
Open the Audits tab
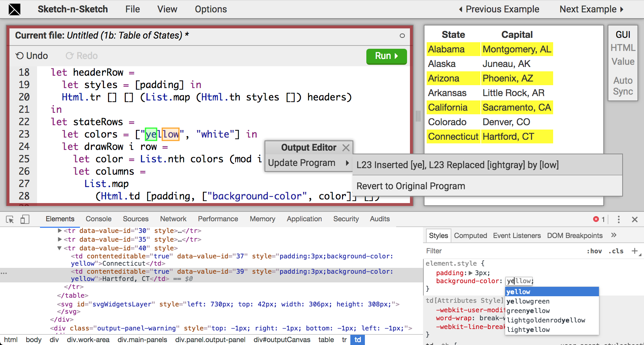click(x=380, y=219)
